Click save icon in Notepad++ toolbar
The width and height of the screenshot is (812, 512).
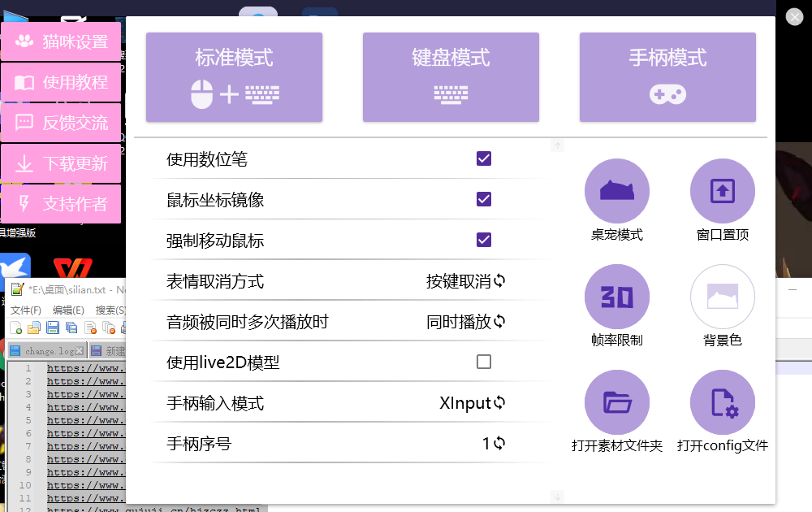pyautogui.click(x=53, y=328)
